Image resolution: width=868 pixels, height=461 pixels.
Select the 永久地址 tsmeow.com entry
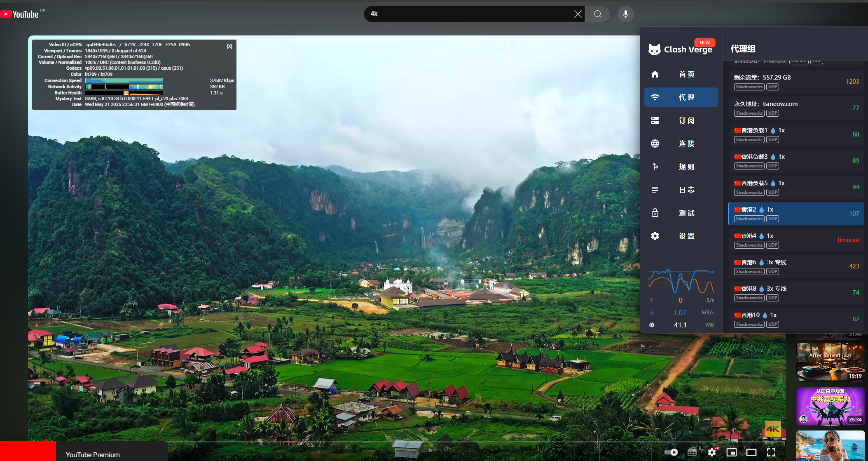point(796,108)
